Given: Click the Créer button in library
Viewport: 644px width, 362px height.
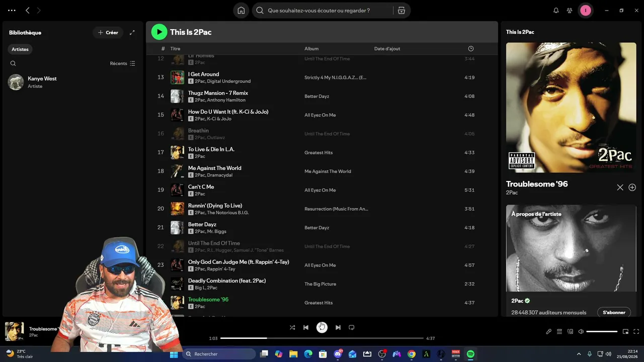Looking at the screenshot, I should tap(108, 33).
